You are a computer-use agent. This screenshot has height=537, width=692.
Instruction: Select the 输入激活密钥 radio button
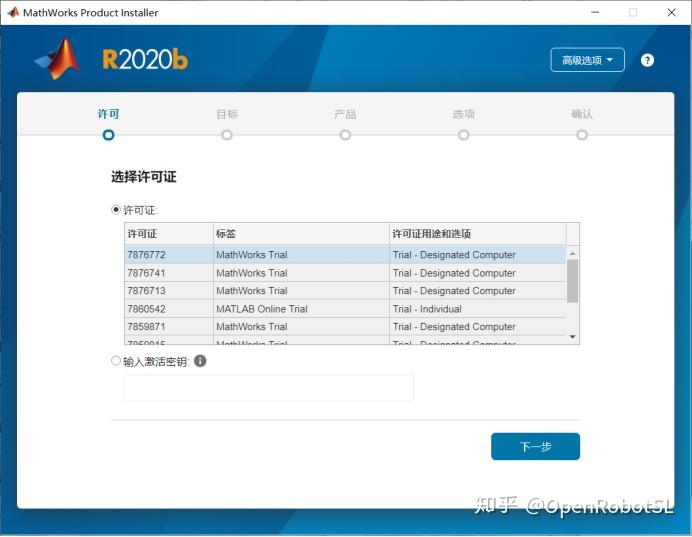pyautogui.click(x=116, y=361)
